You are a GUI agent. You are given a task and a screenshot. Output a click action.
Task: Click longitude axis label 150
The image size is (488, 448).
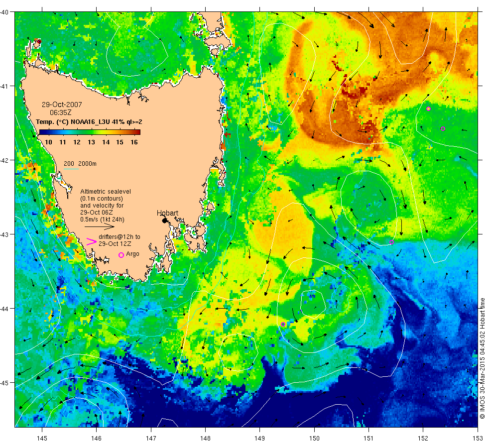(x=314, y=439)
